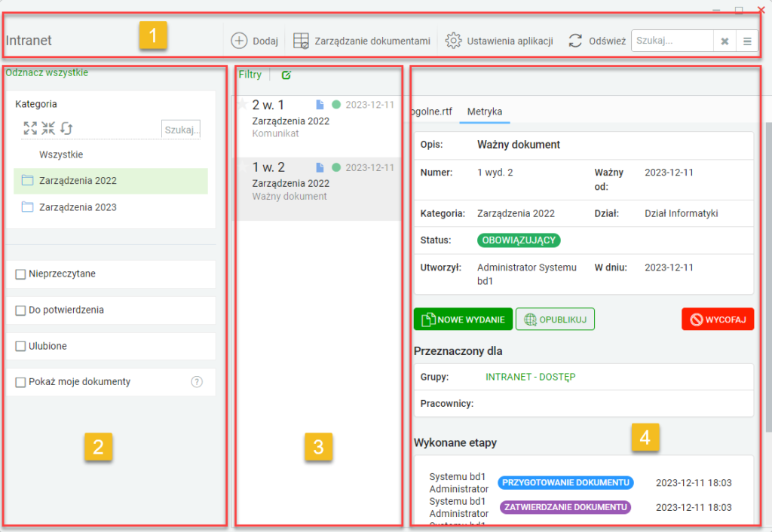The height and width of the screenshot is (532, 772).
Task: Select Zarządzenia 2023 category
Action: pyautogui.click(x=111, y=207)
